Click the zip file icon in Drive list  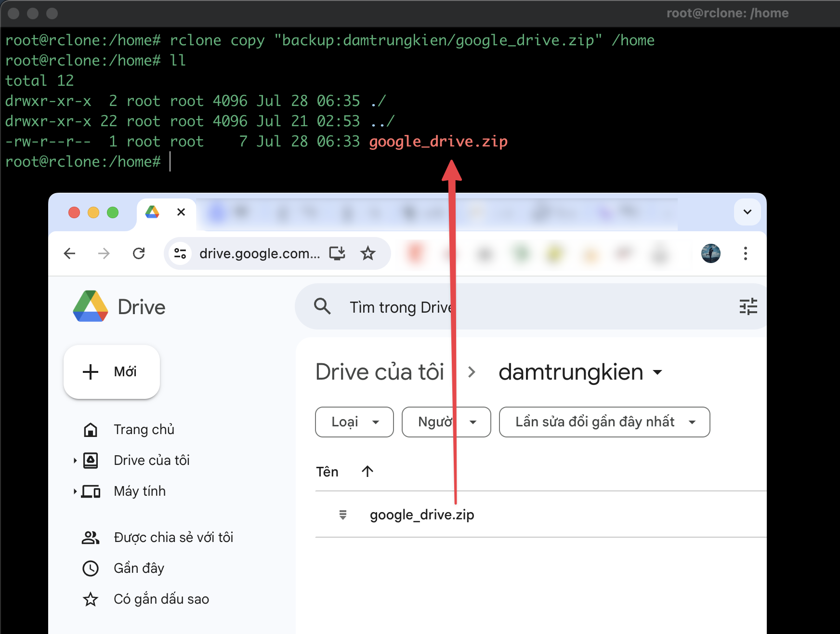(343, 515)
